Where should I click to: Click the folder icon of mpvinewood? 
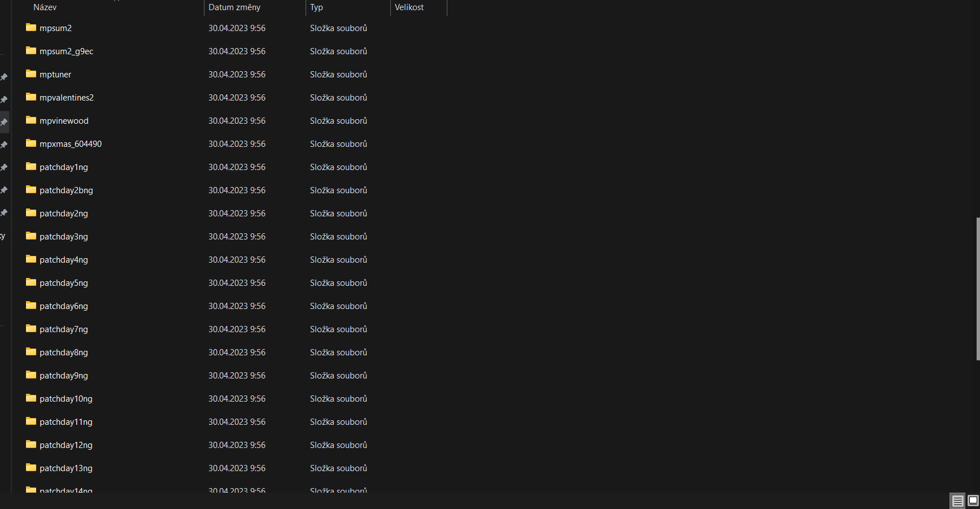coord(31,120)
